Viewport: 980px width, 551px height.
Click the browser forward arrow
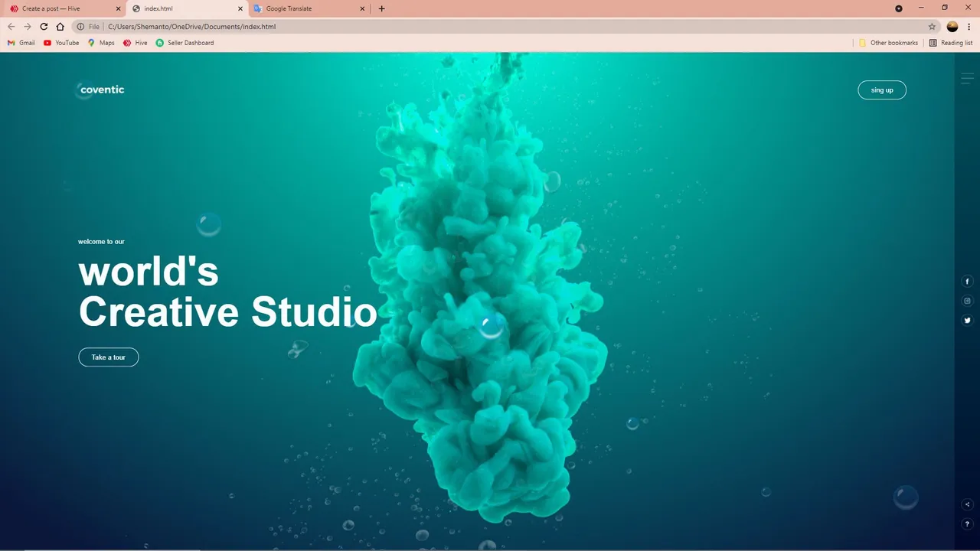pyautogui.click(x=28, y=27)
